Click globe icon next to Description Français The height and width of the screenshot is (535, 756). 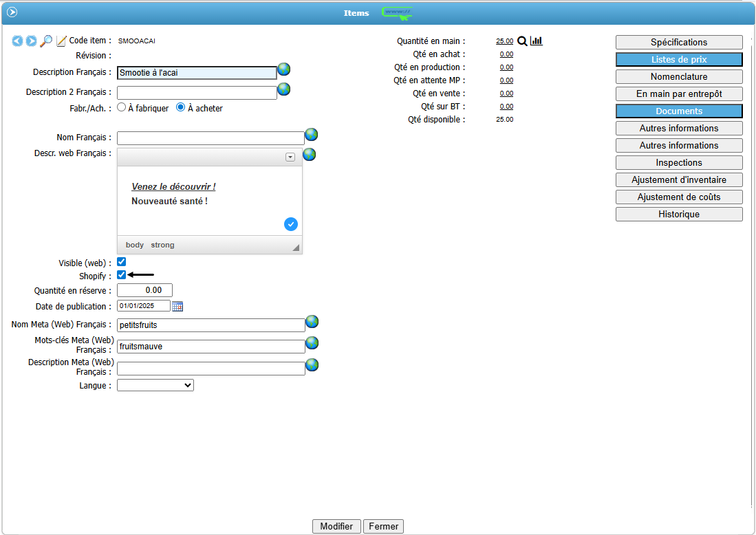(x=284, y=69)
